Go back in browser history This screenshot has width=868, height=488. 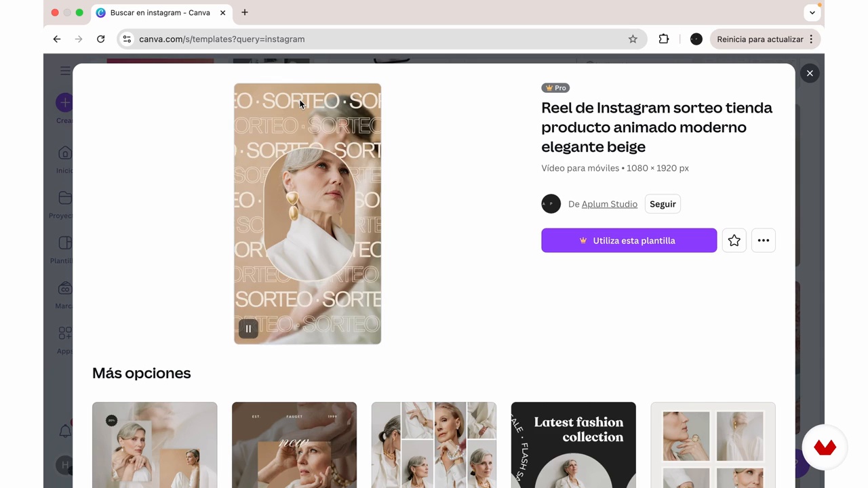coord(57,39)
